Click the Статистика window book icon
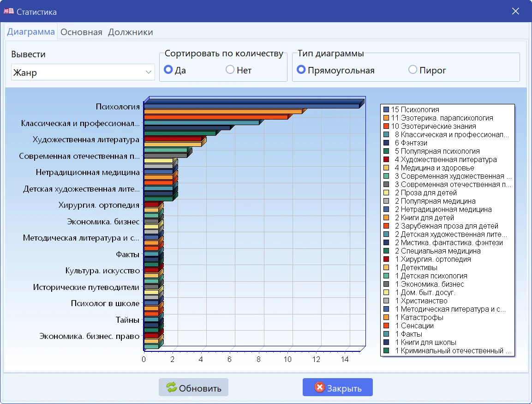The width and height of the screenshot is (532, 404). point(8,11)
